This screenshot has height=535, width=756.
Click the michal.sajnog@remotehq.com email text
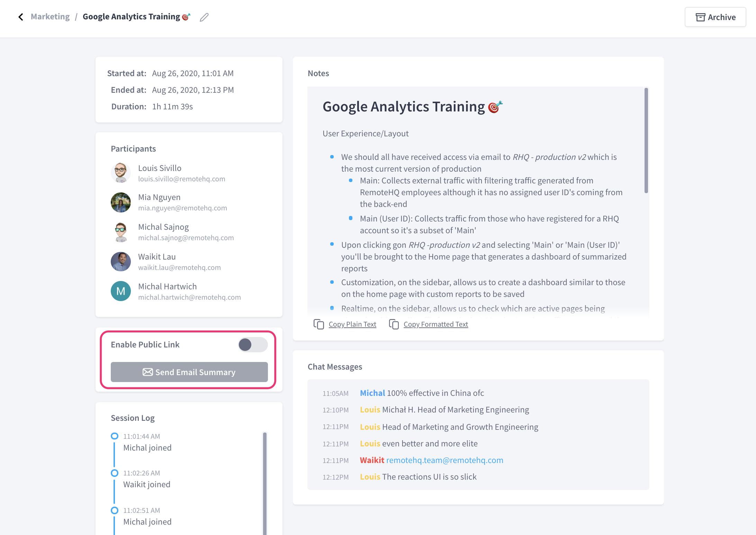coord(186,238)
